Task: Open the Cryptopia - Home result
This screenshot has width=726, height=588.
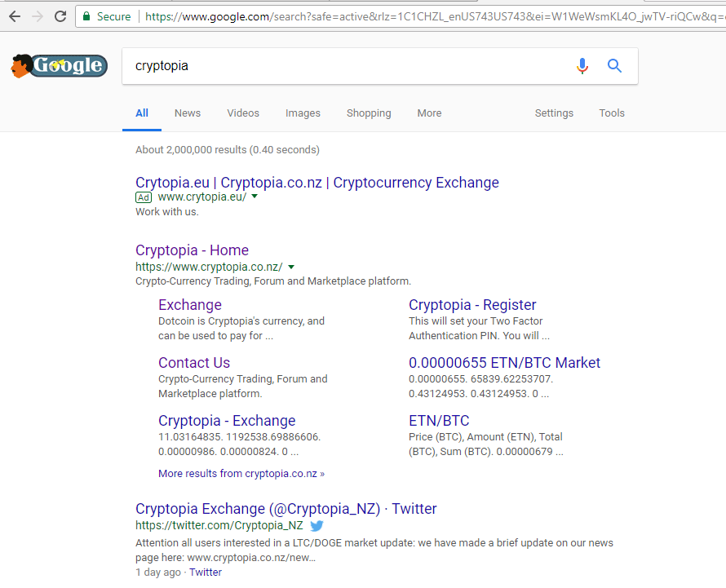Action: [192, 250]
